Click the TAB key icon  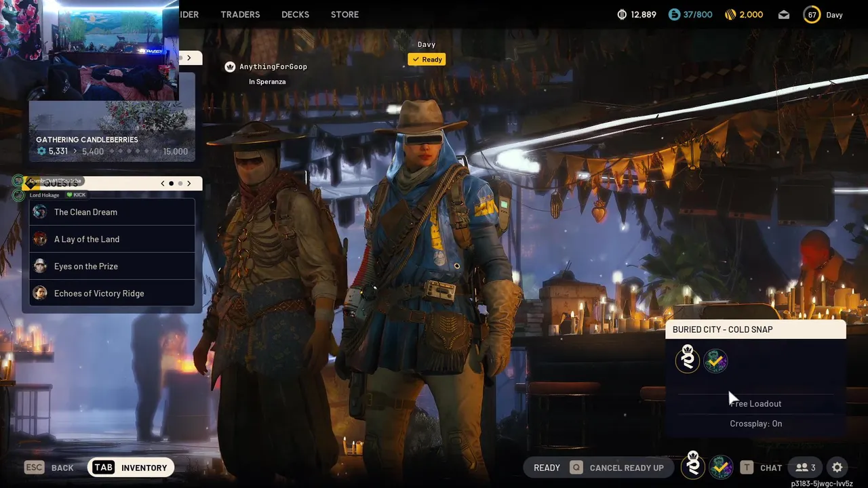coord(103,468)
